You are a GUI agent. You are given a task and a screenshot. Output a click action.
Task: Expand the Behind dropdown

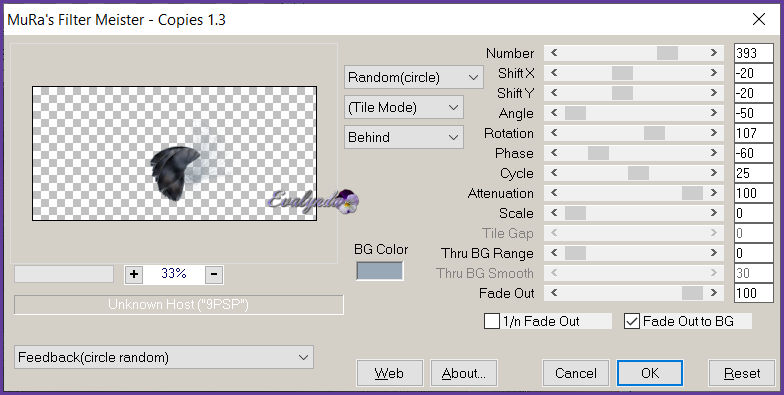click(x=404, y=138)
